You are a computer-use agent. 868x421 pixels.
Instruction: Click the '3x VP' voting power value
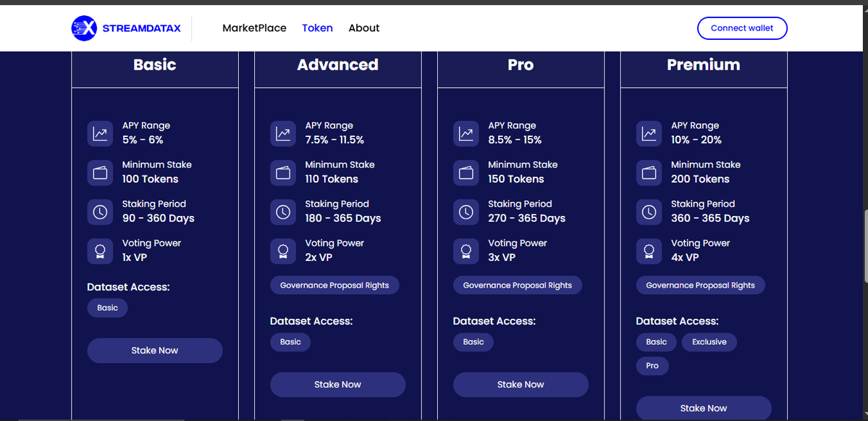coord(502,258)
